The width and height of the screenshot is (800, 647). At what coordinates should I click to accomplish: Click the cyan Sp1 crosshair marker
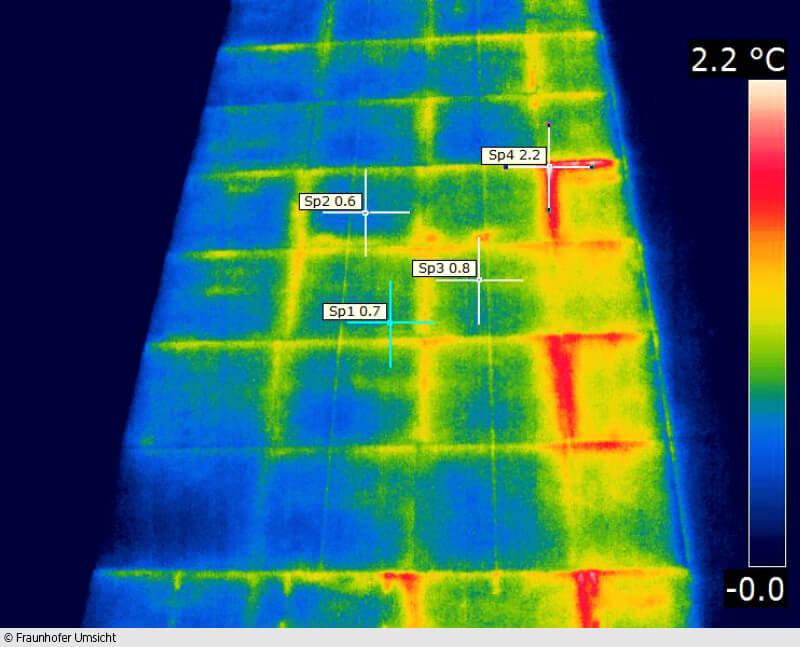point(390,322)
